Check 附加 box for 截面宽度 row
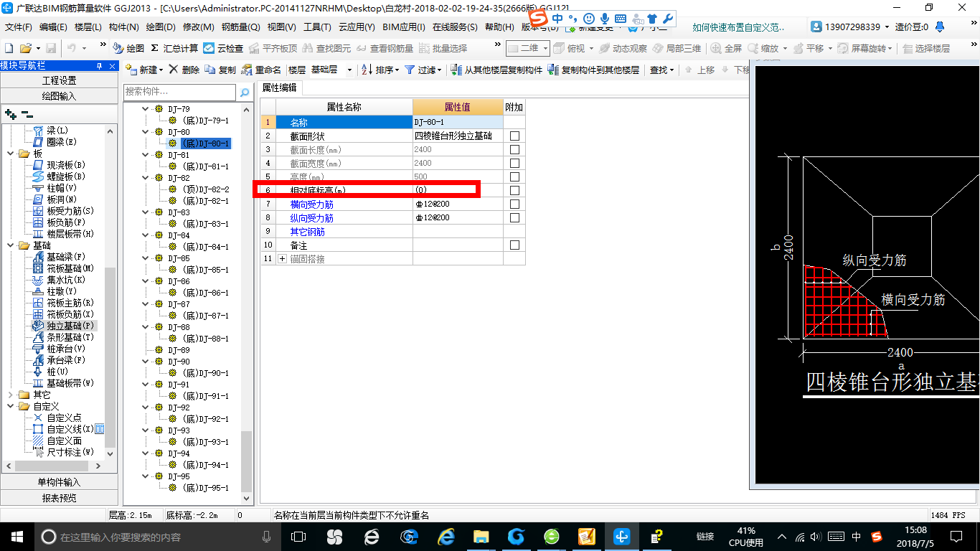The image size is (980, 551). coord(514,163)
